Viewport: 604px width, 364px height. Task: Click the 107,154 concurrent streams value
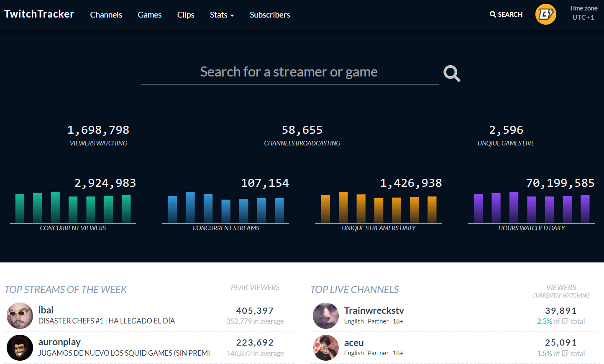click(265, 183)
